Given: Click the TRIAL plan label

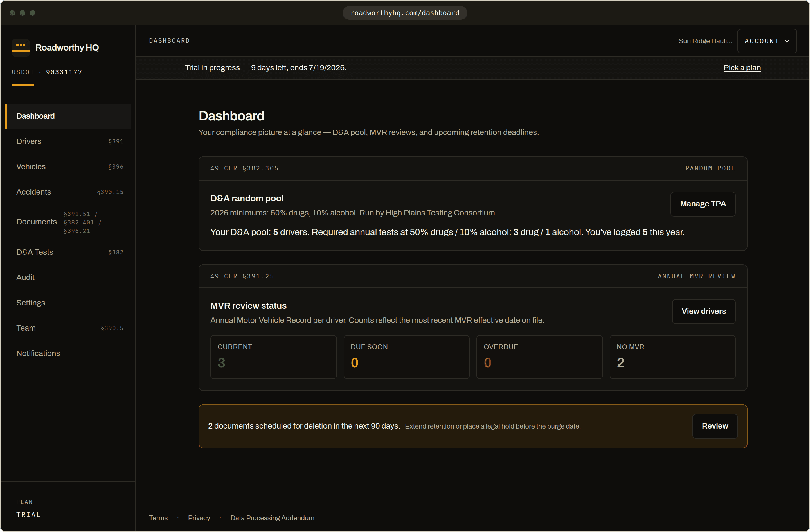Looking at the screenshot, I should pos(29,515).
